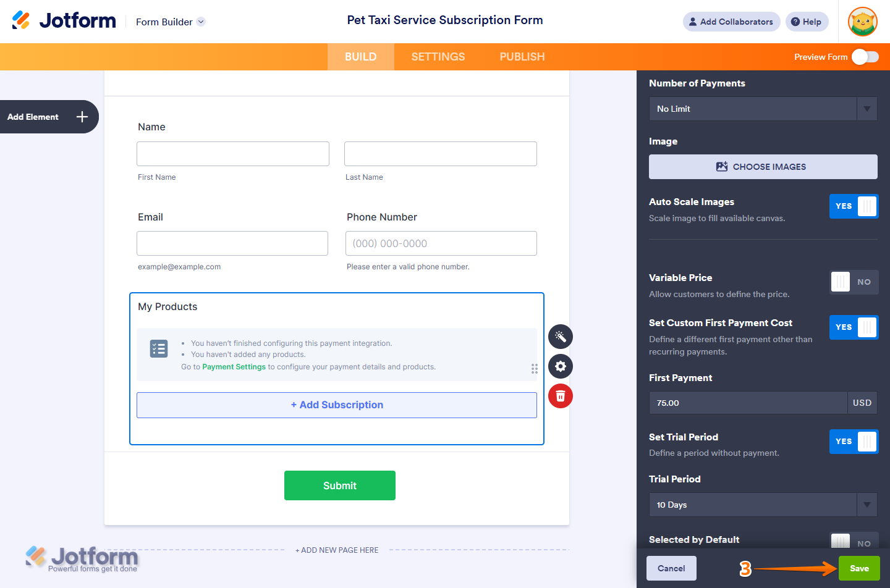
Task: Delete My Products using the red trash icon
Action: pyautogui.click(x=560, y=396)
